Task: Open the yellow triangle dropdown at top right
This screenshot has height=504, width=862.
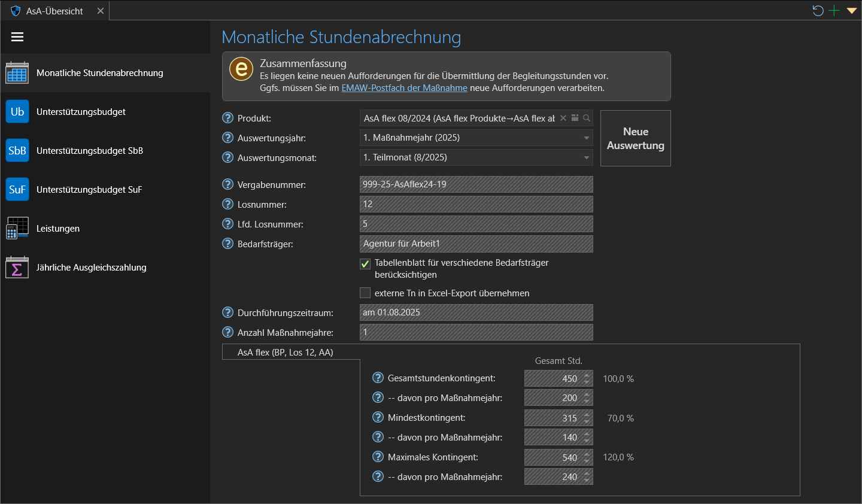Action: pos(852,11)
